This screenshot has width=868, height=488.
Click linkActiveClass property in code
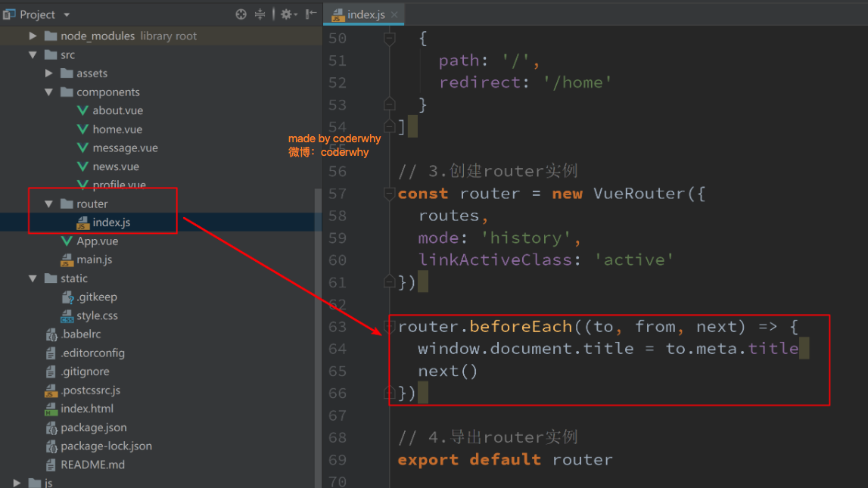click(x=495, y=260)
